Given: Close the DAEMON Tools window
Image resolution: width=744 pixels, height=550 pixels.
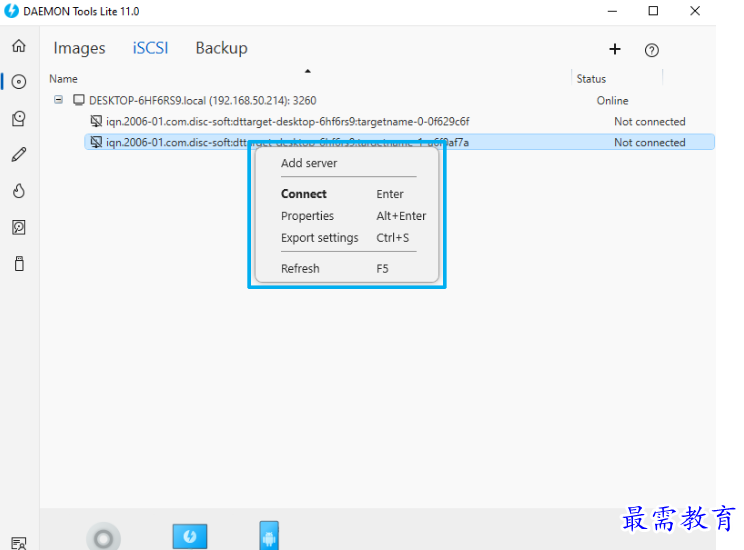Looking at the screenshot, I should click(695, 11).
